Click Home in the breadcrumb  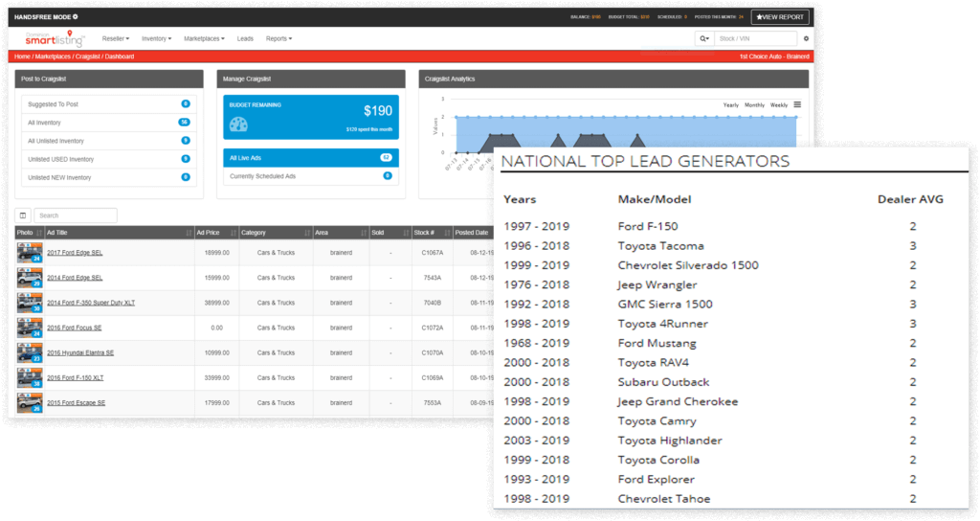(x=22, y=57)
